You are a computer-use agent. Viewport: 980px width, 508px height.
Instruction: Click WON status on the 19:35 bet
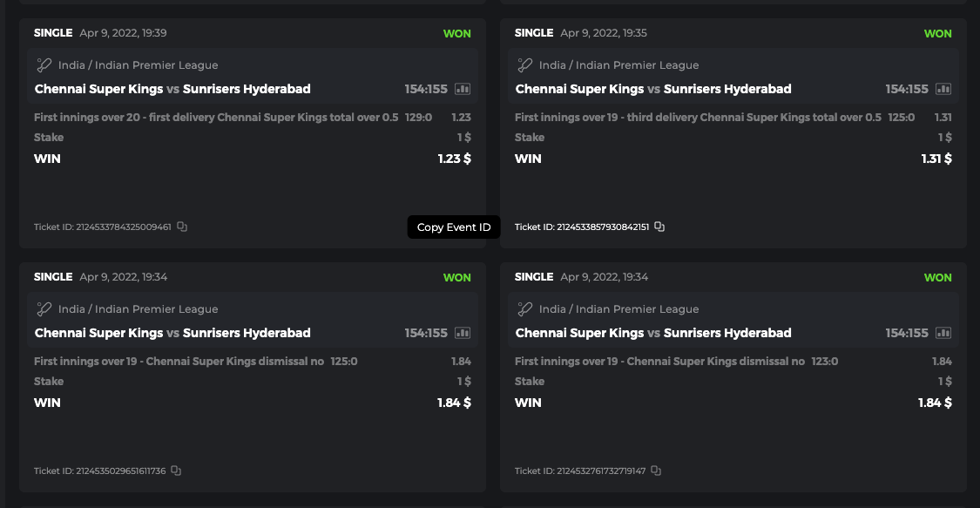click(937, 33)
